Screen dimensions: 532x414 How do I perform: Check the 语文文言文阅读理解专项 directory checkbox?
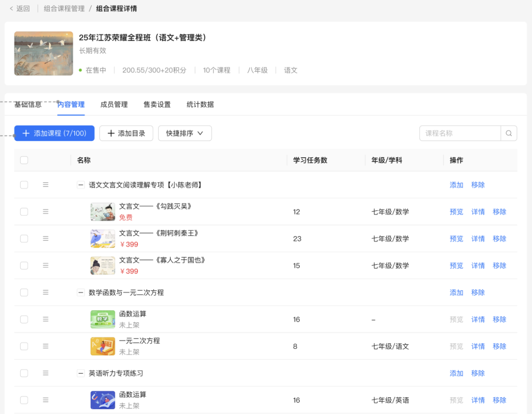tap(24, 185)
